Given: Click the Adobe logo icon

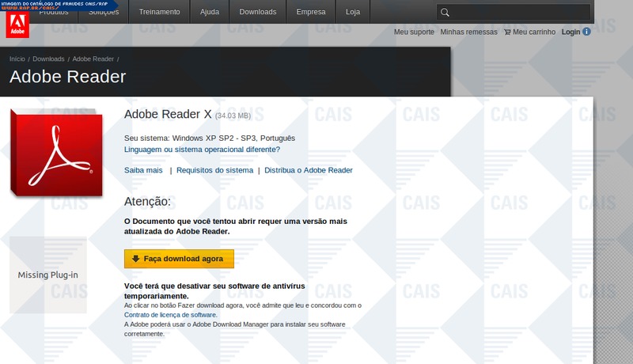Looking at the screenshot, I should coord(17,25).
